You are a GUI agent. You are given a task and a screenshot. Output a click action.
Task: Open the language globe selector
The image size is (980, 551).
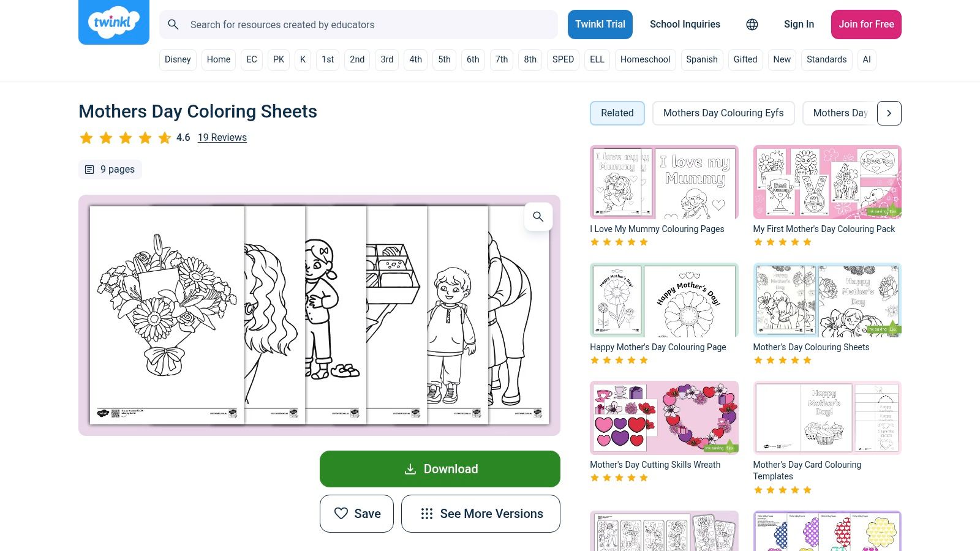[752, 24]
